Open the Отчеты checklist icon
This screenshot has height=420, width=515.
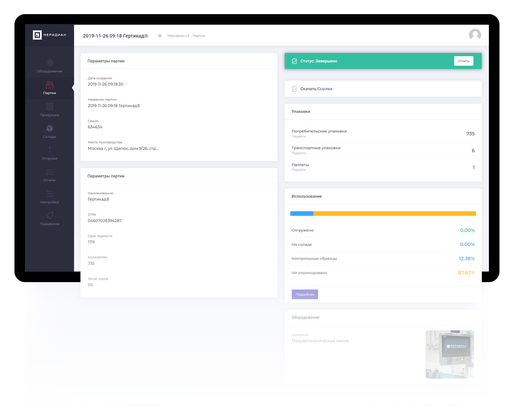click(49, 172)
